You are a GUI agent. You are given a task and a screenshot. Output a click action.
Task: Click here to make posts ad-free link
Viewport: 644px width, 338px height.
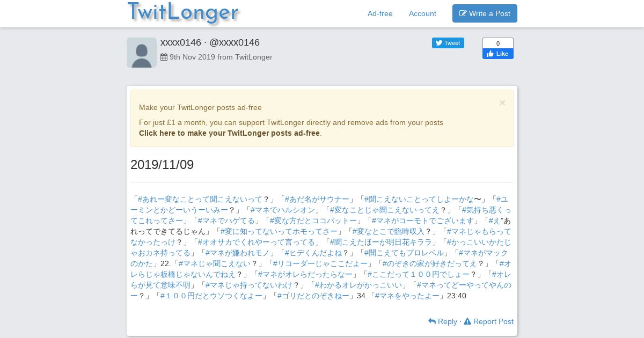point(229,133)
